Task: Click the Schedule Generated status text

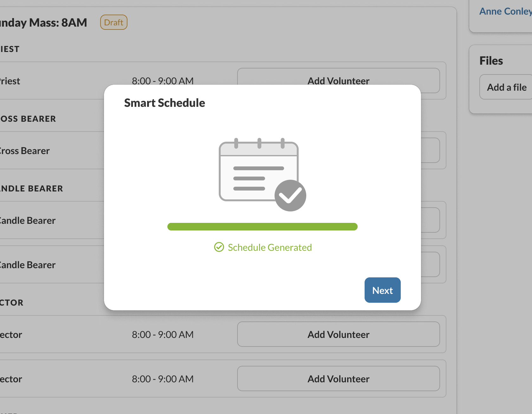Action: [x=270, y=247]
